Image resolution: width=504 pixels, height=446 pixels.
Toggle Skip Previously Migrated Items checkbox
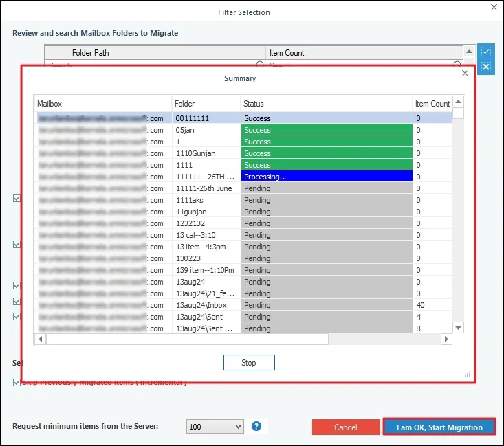pyautogui.click(x=17, y=382)
